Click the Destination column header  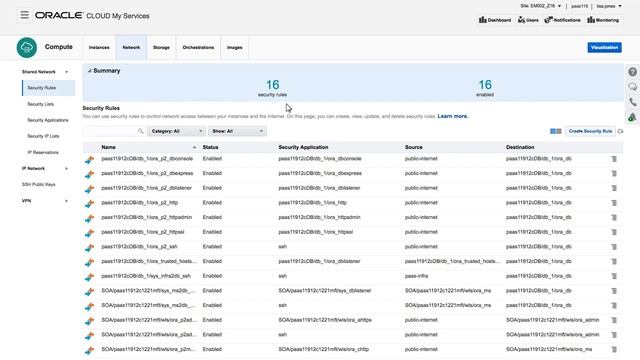(x=520, y=147)
